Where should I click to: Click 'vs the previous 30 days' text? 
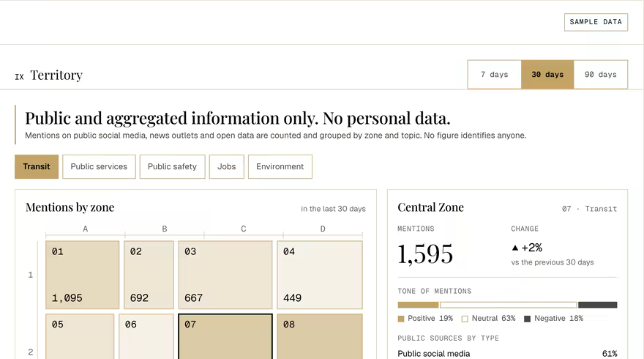coord(553,262)
